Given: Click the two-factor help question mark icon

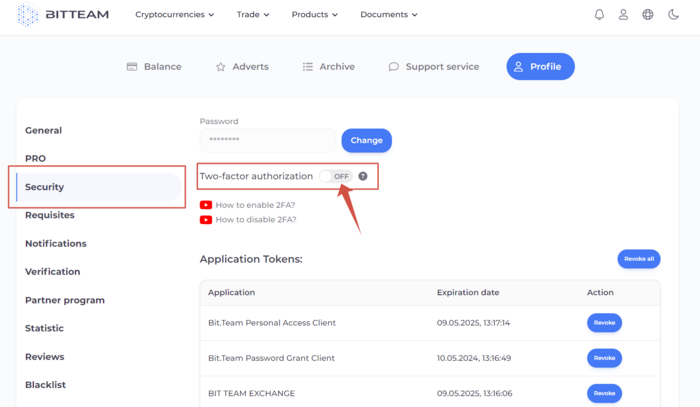Looking at the screenshot, I should click(363, 176).
